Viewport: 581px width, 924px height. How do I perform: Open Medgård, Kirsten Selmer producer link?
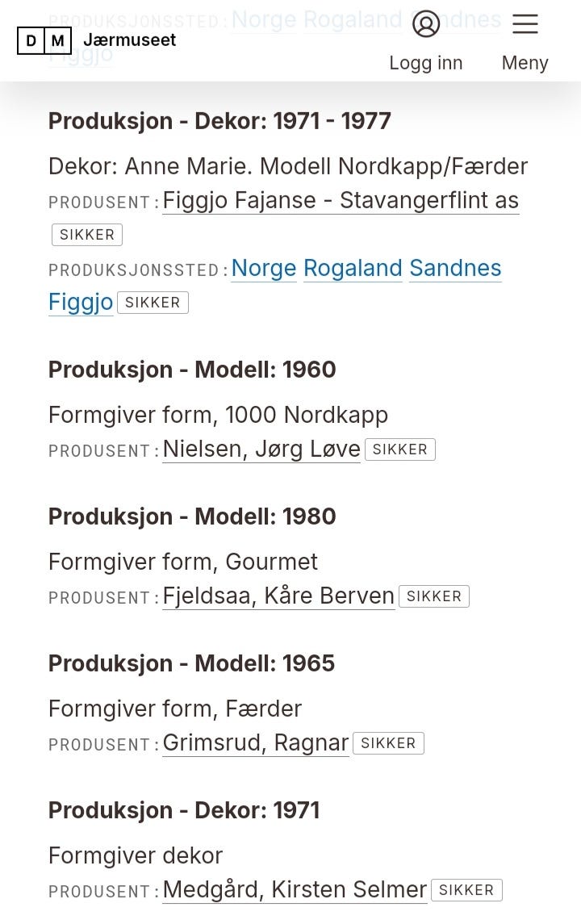pyautogui.click(x=295, y=889)
